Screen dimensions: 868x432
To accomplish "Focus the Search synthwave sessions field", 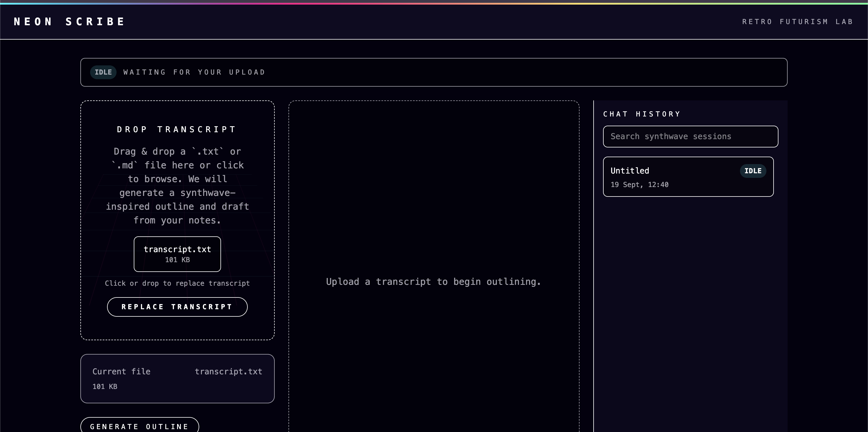I will coord(690,137).
